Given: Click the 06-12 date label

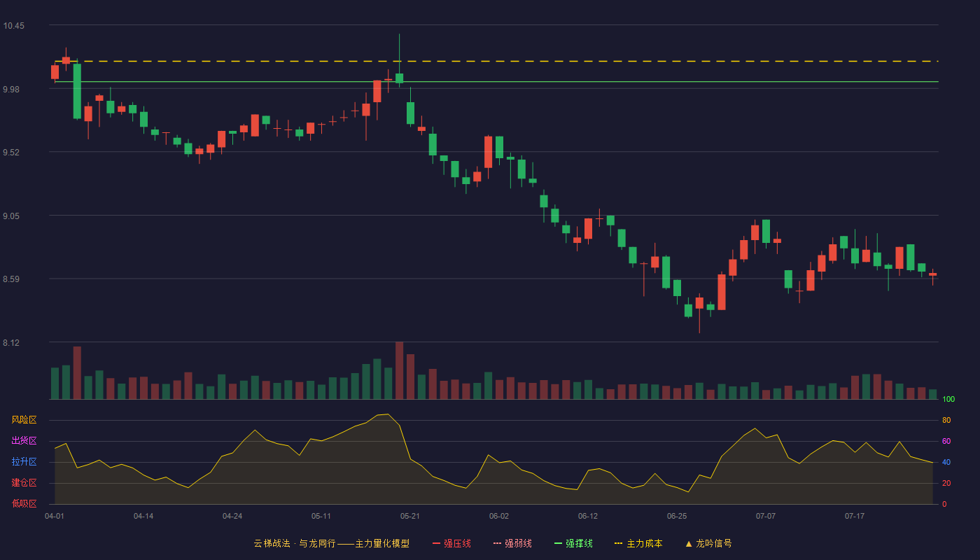Looking at the screenshot, I should pos(588,516).
